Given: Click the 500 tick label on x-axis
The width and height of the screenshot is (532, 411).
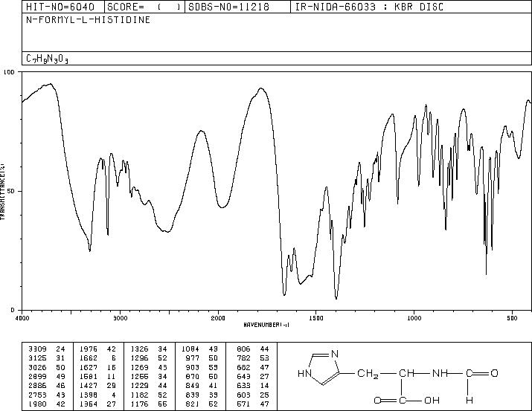Looking at the screenshot, I should click(x=512, y=318).
